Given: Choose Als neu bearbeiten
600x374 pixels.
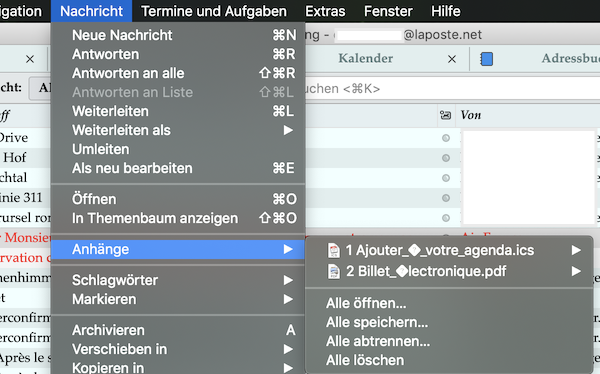Looking at the screenshot, I should click(178, 168).
